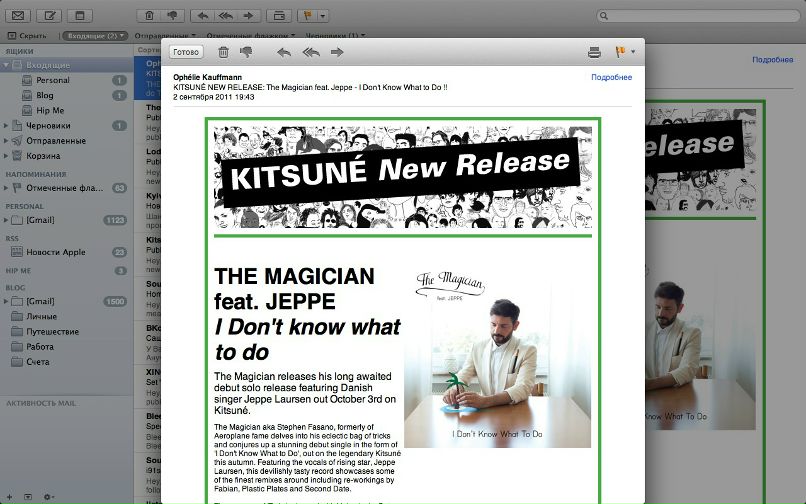Click the album cover image in the email
The height and width of the screenshot is (504, 806).
tap(477, 358)
